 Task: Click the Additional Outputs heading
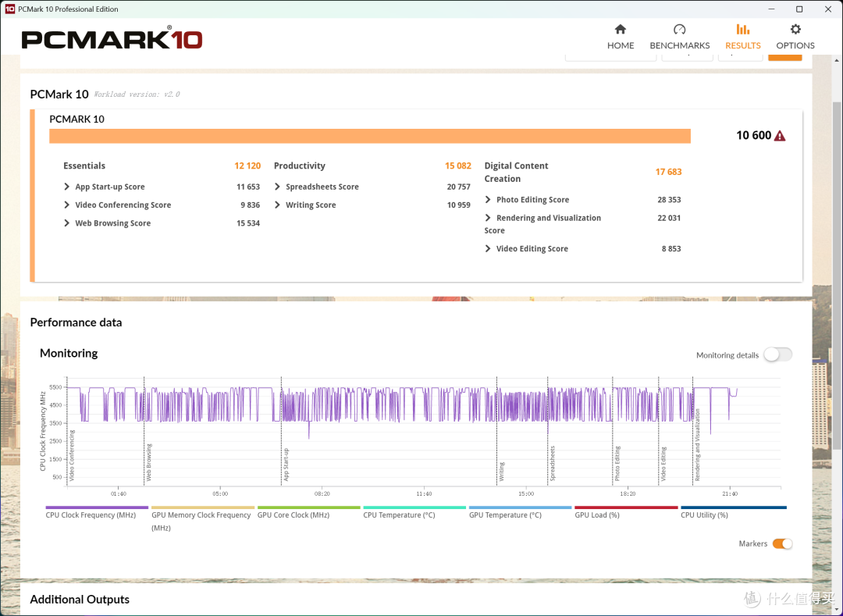80,600
